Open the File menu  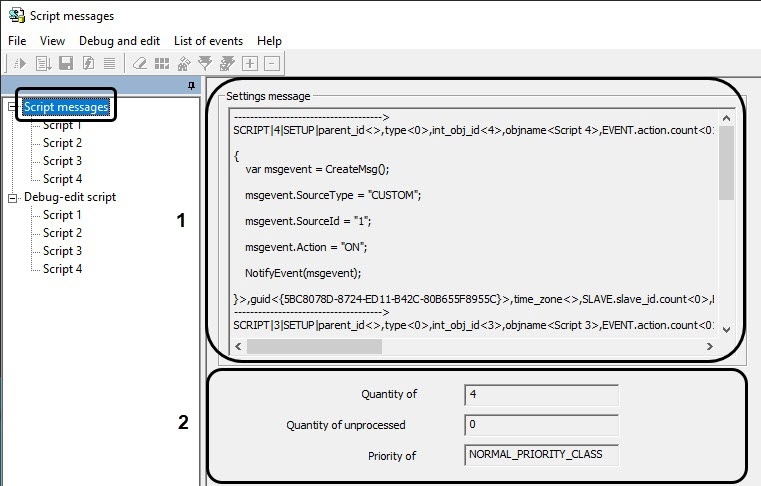[x=17, y=41]
